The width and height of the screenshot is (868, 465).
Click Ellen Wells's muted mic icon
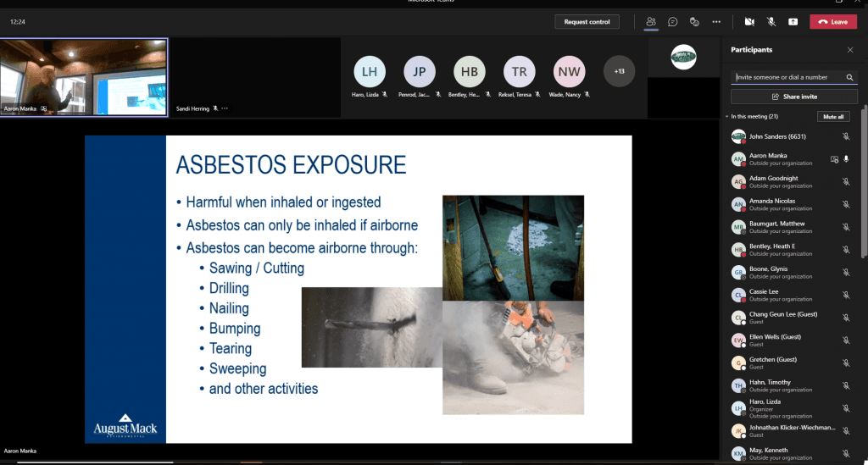tap(846, 340)
